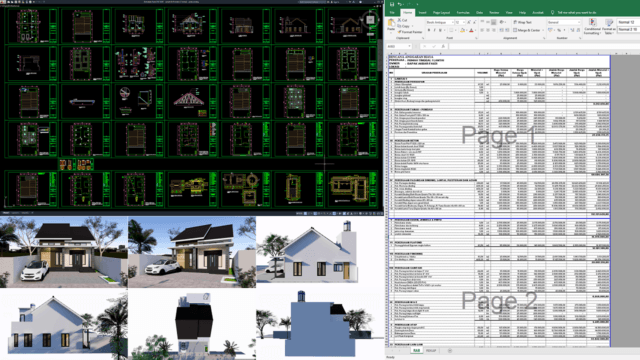
Task: Open the General number format dropdown
Action: (x=579, y=22)
